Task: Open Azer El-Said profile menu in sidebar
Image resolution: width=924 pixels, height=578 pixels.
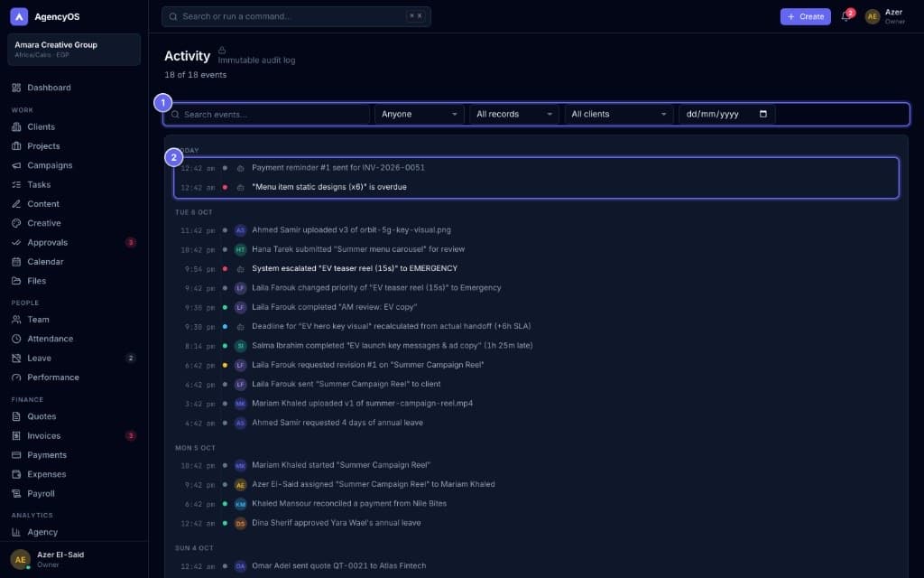Action: click(x=74, y=559)
